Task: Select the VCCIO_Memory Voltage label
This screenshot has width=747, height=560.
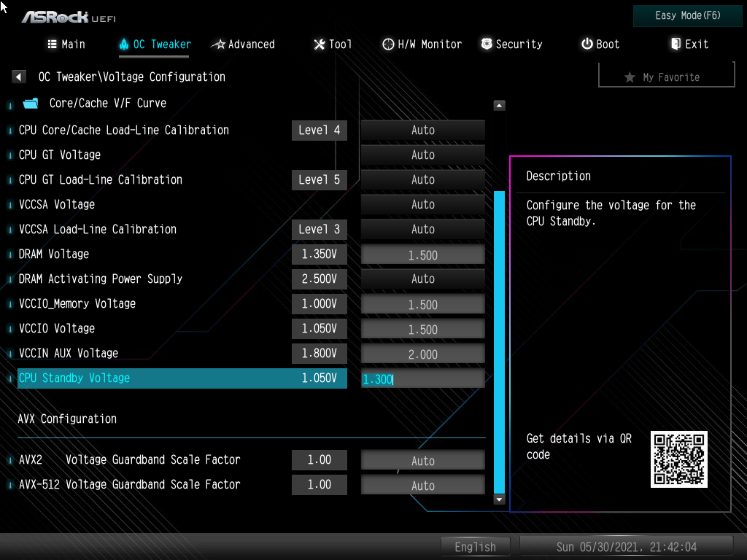Action: coord(77,303)
